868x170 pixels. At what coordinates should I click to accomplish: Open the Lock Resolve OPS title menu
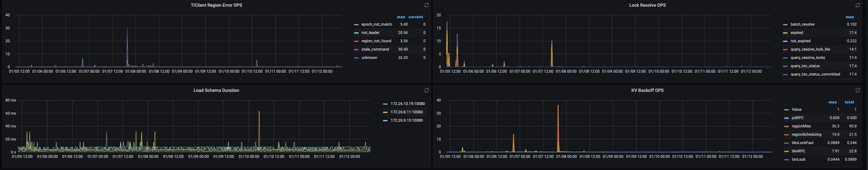647,5
